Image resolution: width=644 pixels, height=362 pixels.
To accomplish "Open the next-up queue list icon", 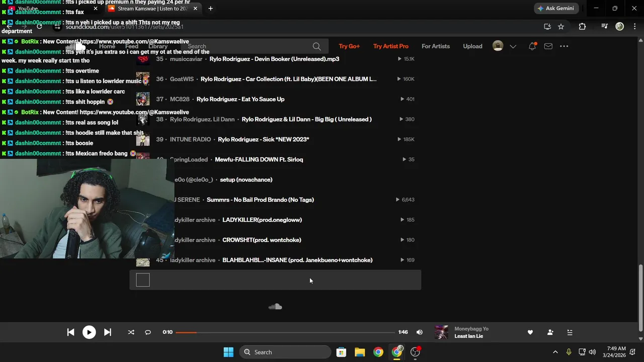I will tap(570, 332).
